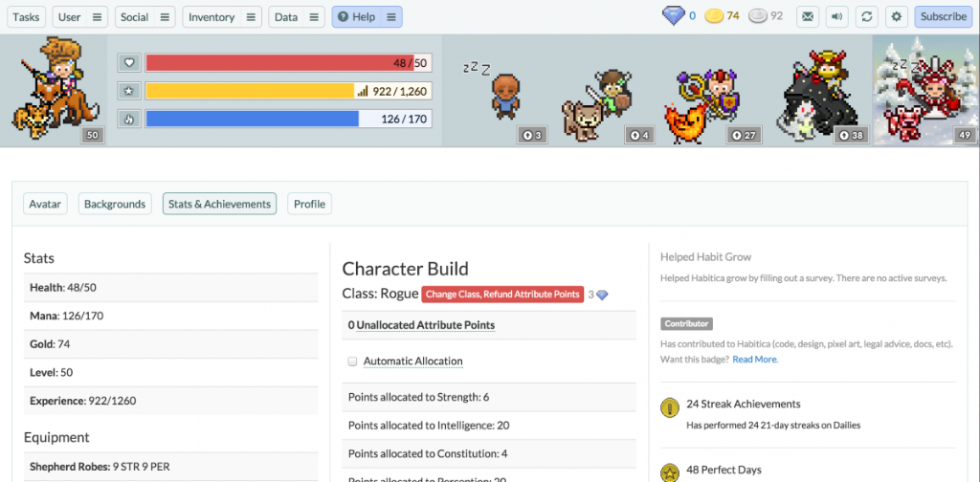Open the Data menu label
Screen dimensions: 980x482
[x=286, y=17]
